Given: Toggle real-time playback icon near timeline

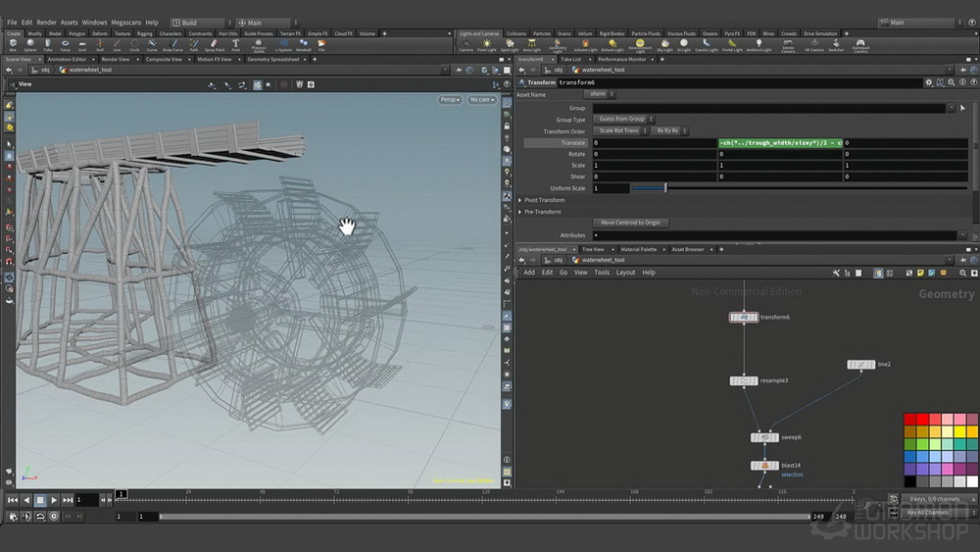Looking at the screenshot, I should pyautogui.click(x=54, y=517).
